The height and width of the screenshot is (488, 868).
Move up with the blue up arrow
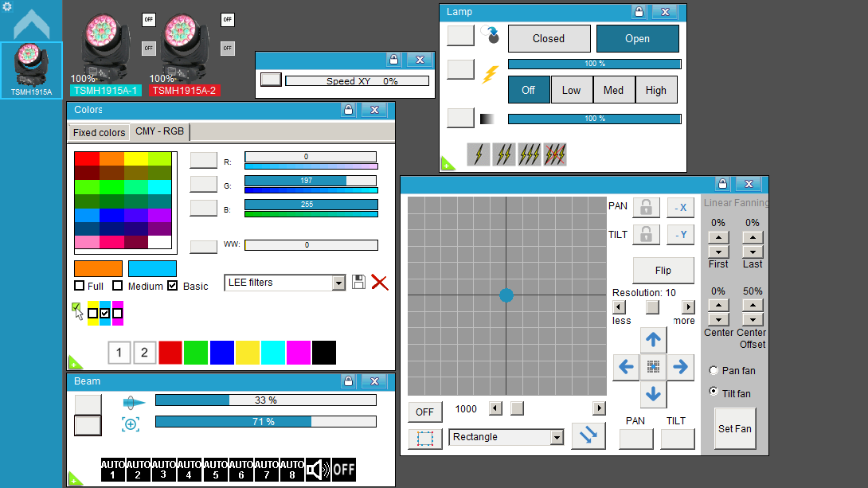(x=653, y=340)
